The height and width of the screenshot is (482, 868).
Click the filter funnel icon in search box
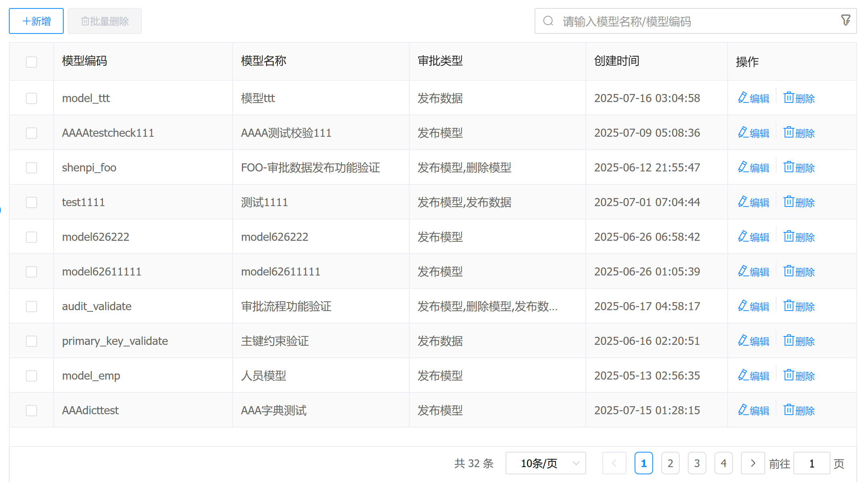(x=845, y=20)
